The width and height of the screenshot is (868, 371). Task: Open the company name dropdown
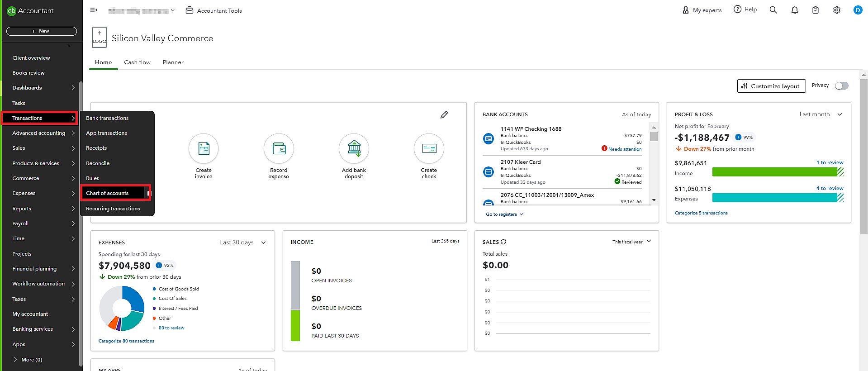pyautogui.click(x=141, y=10)
